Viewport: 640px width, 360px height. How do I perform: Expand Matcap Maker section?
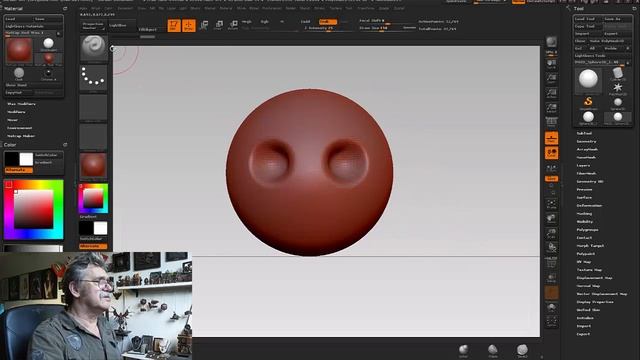point(21,136)
